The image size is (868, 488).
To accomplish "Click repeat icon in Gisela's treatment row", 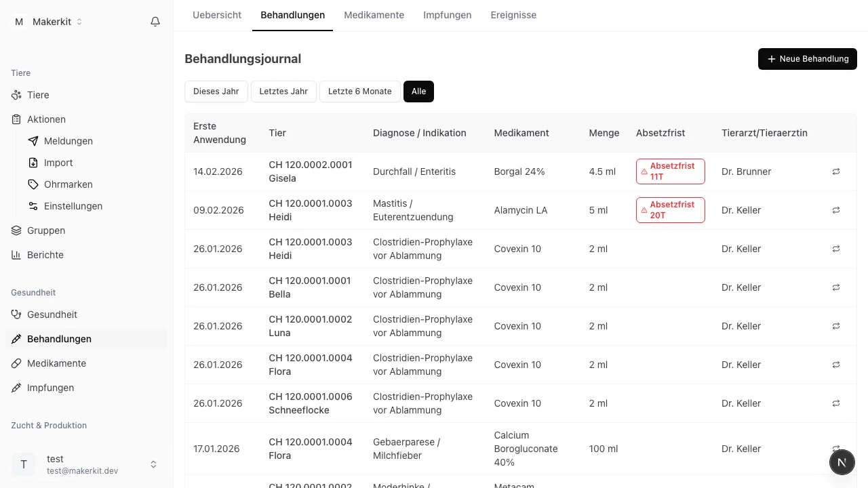I will (x=836, y=171).
